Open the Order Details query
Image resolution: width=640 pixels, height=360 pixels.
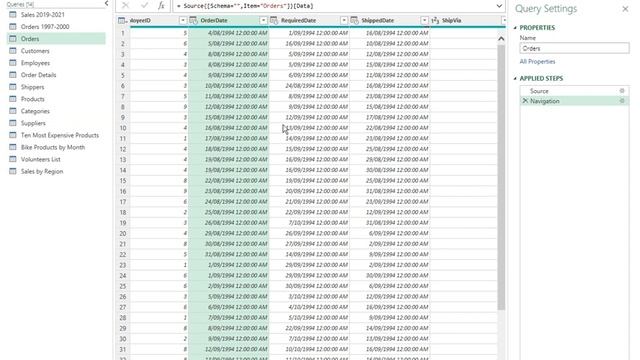pos(38,75)
